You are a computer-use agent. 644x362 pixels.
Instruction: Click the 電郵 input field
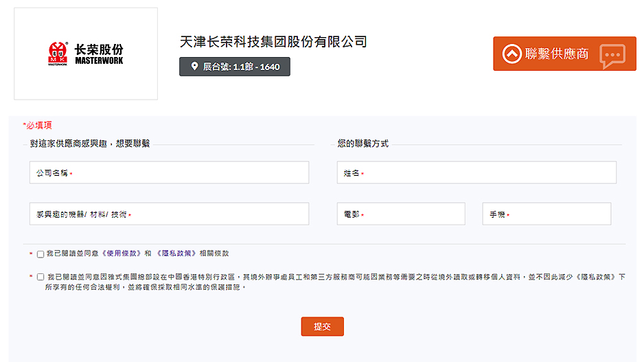point(401,214)
